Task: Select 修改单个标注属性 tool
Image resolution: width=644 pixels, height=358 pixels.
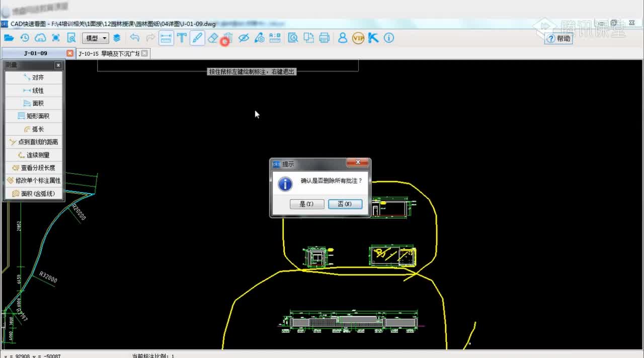Action: (x=34, y=181)
